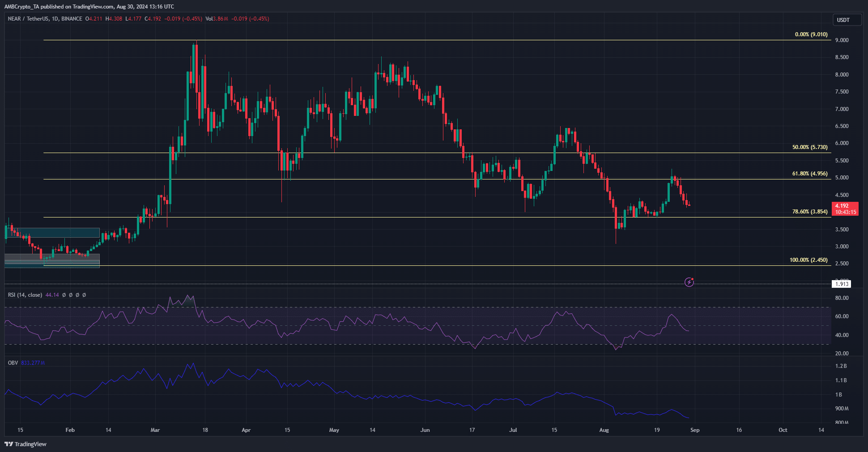Click the RSI value 44.14
Image resolution: width=868 pixels, height=452 pixels.
[52, 295]
